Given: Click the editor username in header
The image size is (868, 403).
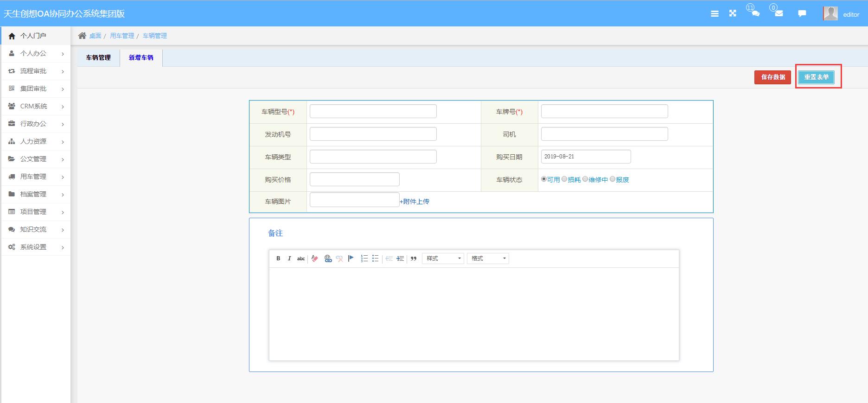Looking at the screenshot, I should coord(851,14).
